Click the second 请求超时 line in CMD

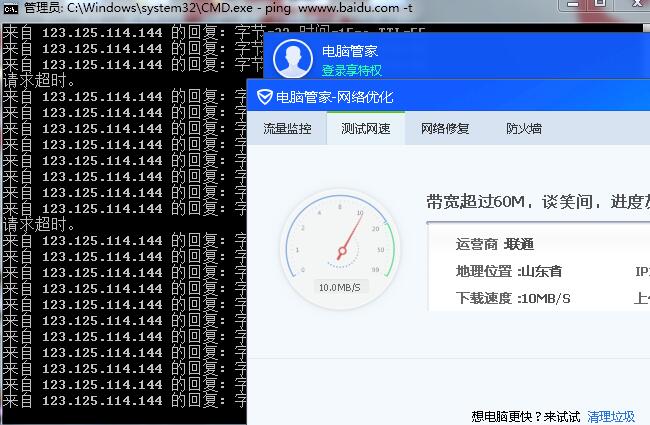click(x=39, y=224)
